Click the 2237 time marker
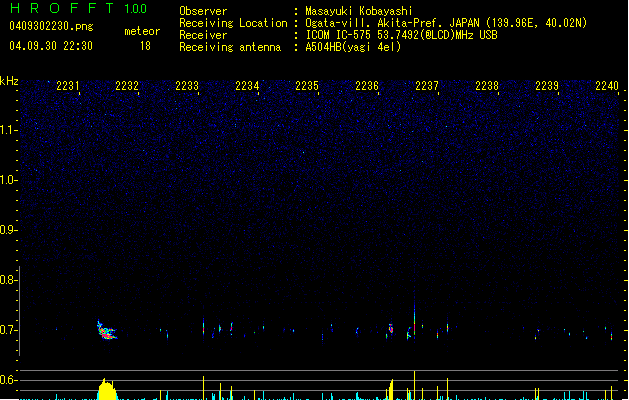 click(x=427, y=86)
